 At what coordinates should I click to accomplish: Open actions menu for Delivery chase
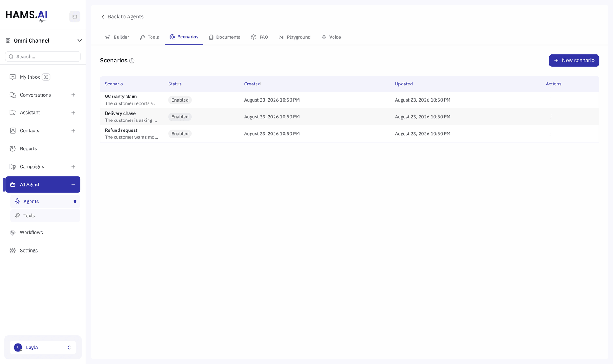(551, 116)
